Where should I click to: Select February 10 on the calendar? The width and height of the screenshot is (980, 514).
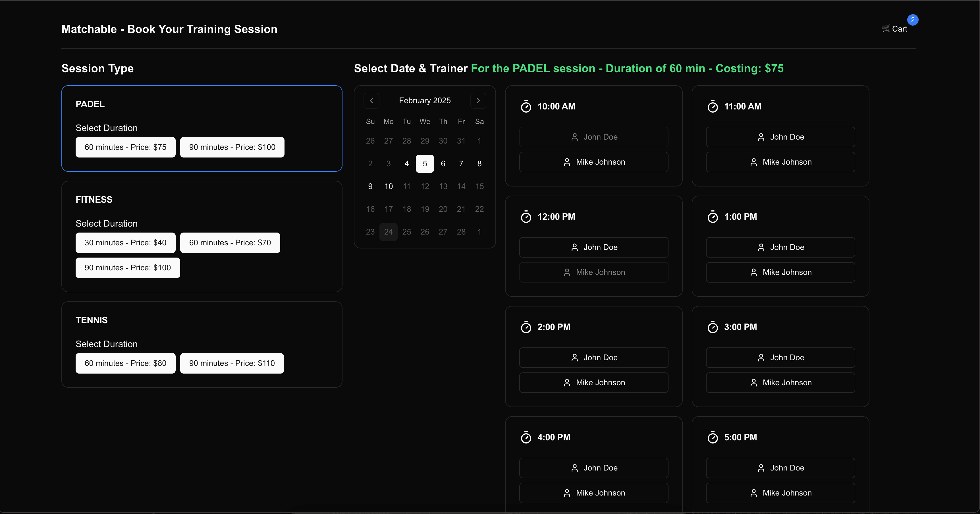(x=389, y=186)
